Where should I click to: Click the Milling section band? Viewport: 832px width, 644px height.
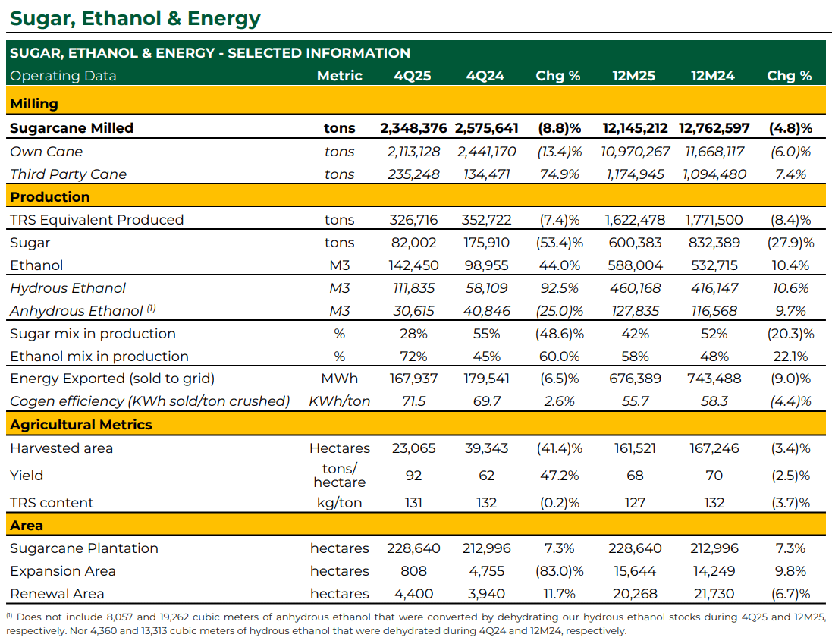(416, 103)
